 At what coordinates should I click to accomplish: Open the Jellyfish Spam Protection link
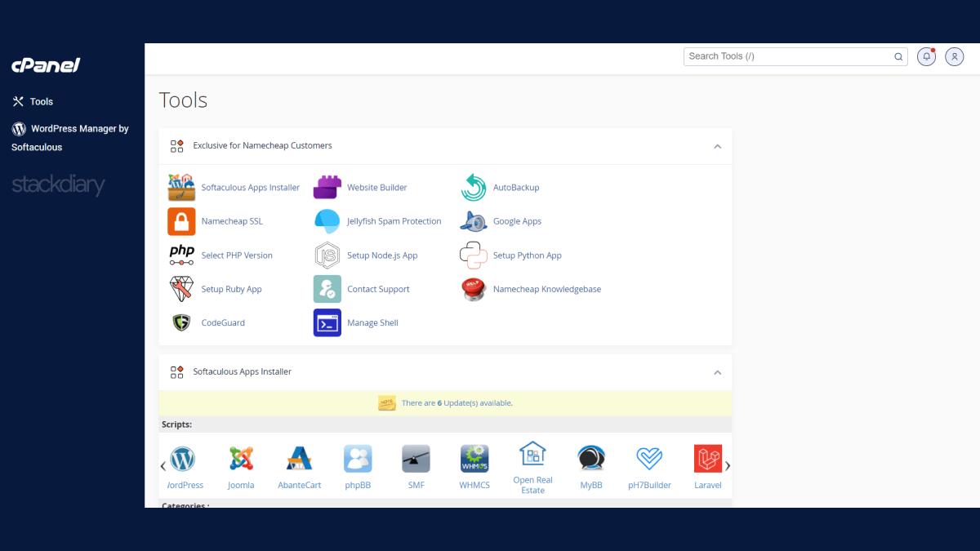tap(394, 221)
